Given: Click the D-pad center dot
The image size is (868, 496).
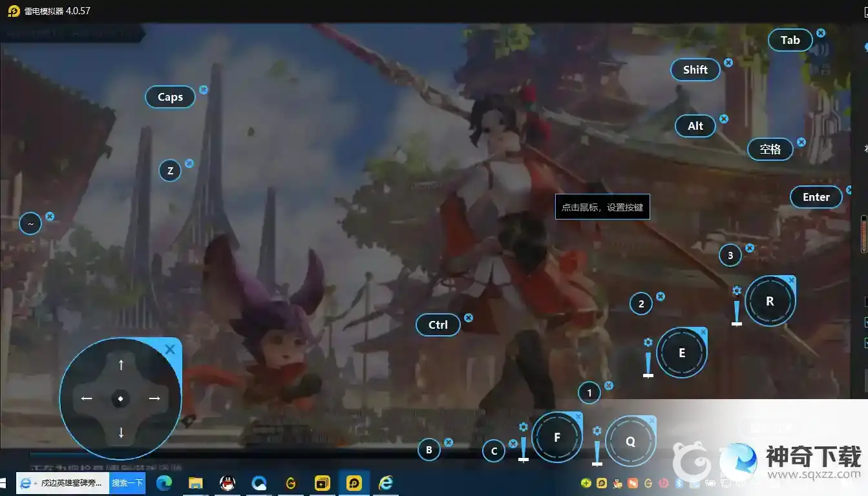Looking at the screenshot, I should (x=120, y=399).
